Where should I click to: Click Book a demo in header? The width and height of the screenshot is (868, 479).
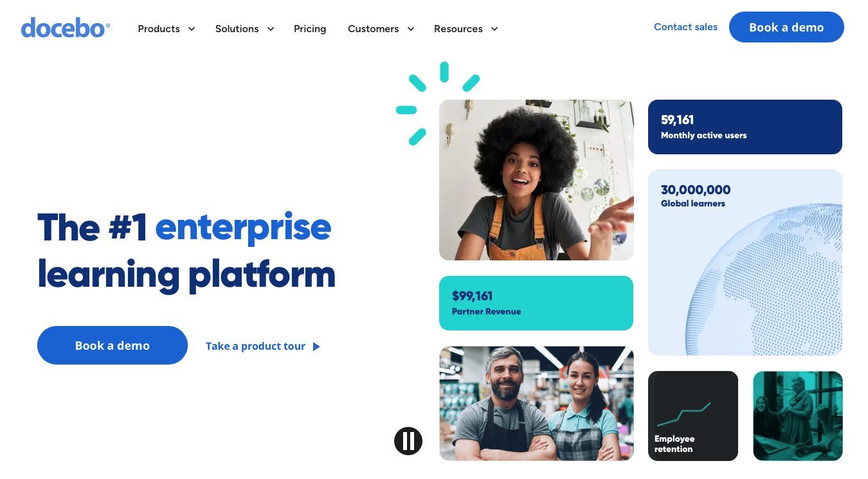786,27
